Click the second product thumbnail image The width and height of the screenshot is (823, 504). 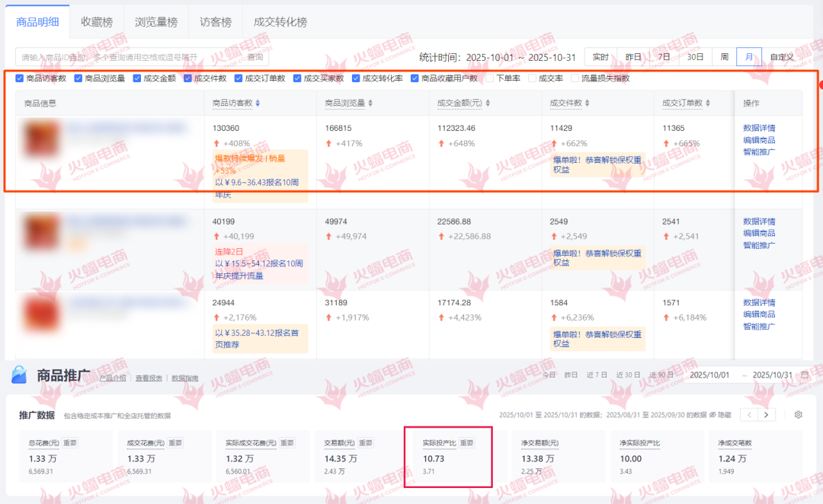click(x=41, y=231)
